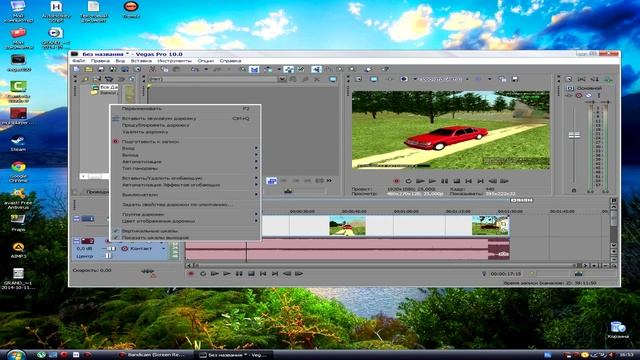This screenshot has height=360, width=640.
Task: Click Stop in the timeline transport bar
Action: 251,273
